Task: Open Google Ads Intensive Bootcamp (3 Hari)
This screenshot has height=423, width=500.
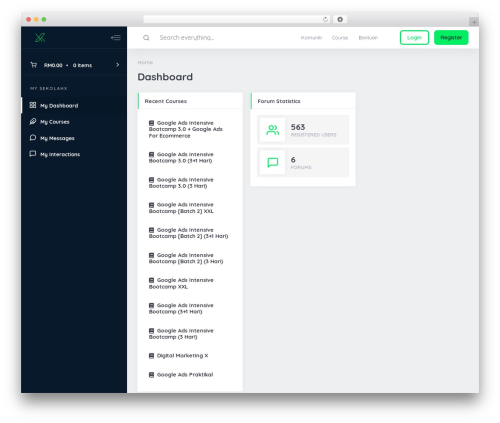Action: 181,334
